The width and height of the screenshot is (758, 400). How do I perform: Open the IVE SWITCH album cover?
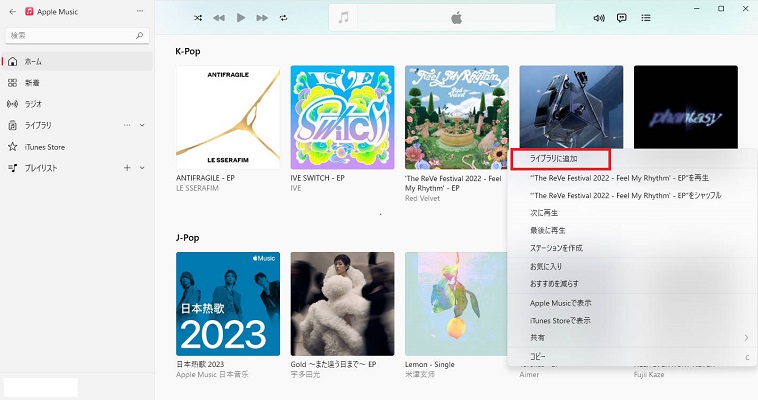click(x=342, y=117)
